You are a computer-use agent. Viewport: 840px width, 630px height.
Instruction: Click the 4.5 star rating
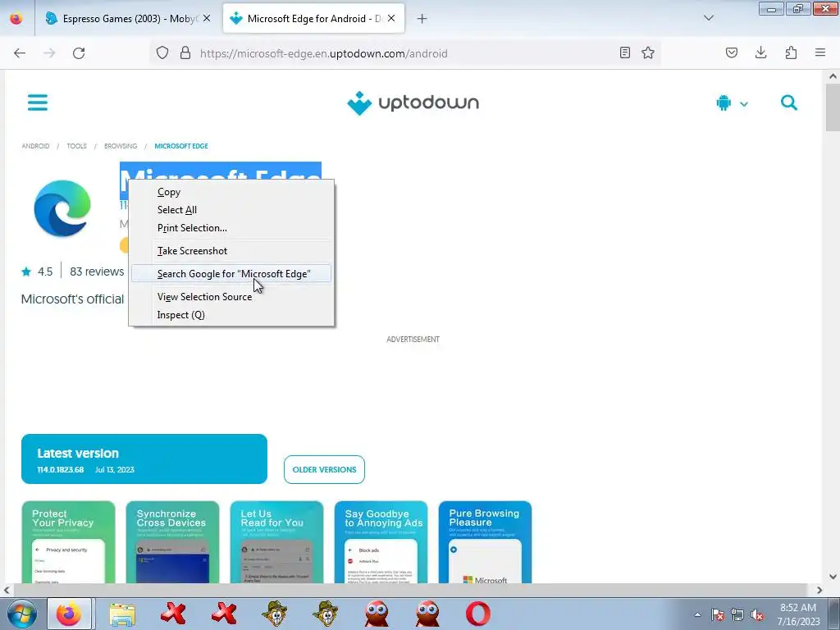pos(37,272)
